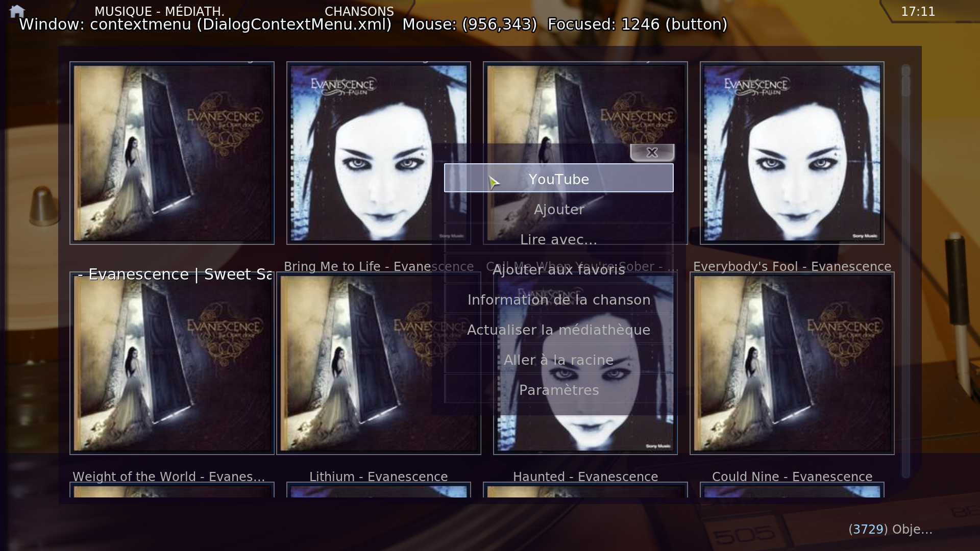Choose Actualiser la médiathèque
This screenshot has width=980, height=551.
pos(559,330)
